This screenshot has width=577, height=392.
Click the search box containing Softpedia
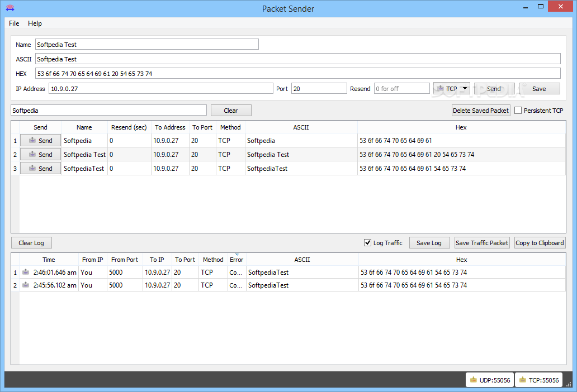108,110
